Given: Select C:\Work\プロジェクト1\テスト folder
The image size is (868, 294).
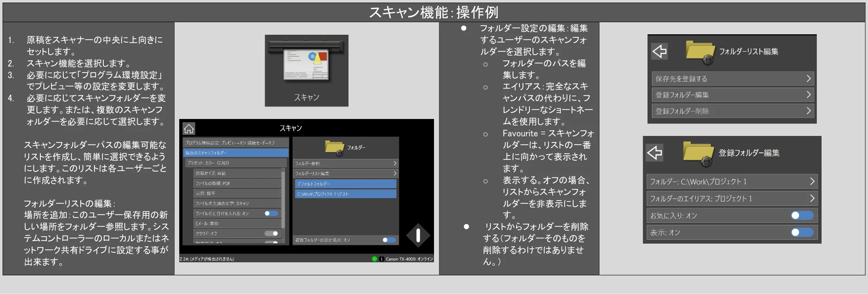Looking at the screenshot, I should coord(346,194).
